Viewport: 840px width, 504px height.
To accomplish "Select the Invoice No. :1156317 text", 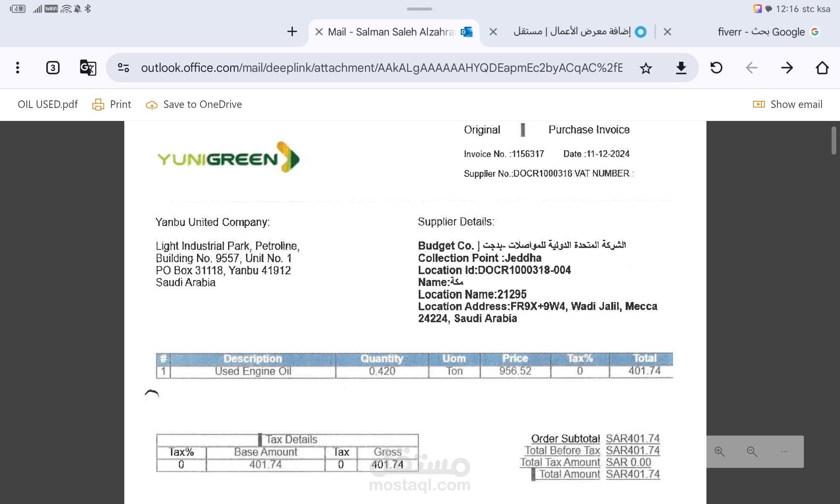I will coord(504,154).
